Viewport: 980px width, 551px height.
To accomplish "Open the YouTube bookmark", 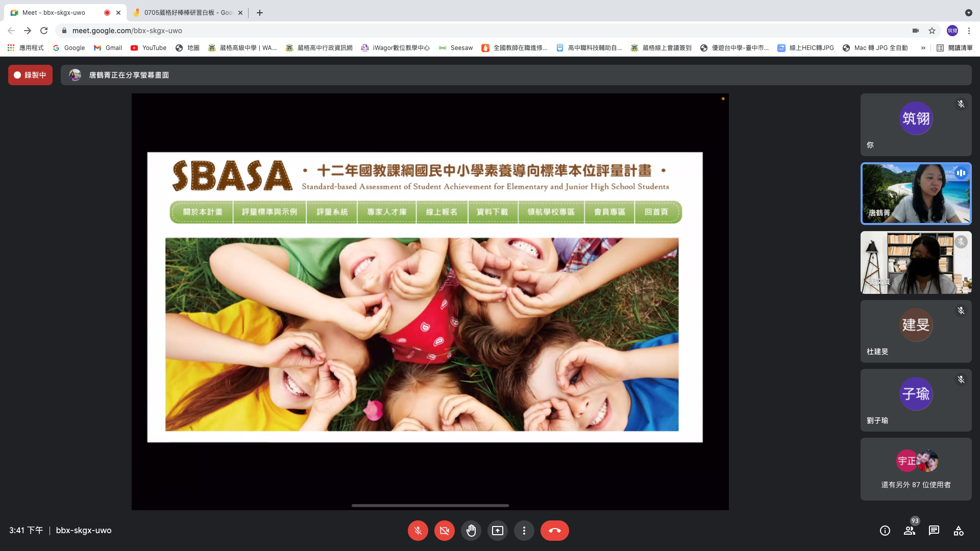I will click(x=149, y=48).
